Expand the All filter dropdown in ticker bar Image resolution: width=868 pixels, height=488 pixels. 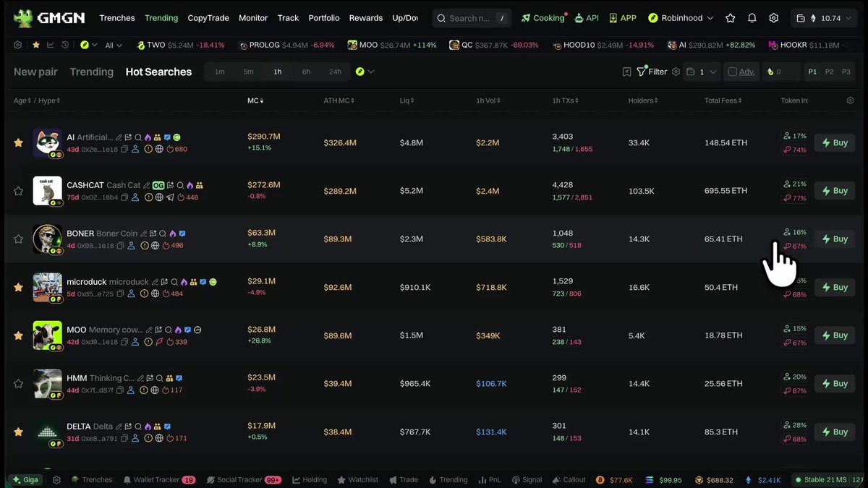pyautogui.click(x=114, y=45)
